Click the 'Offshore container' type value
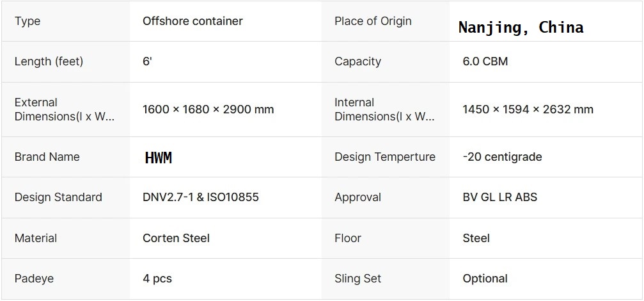The image size is (644, 301). (x=192, y=21)
